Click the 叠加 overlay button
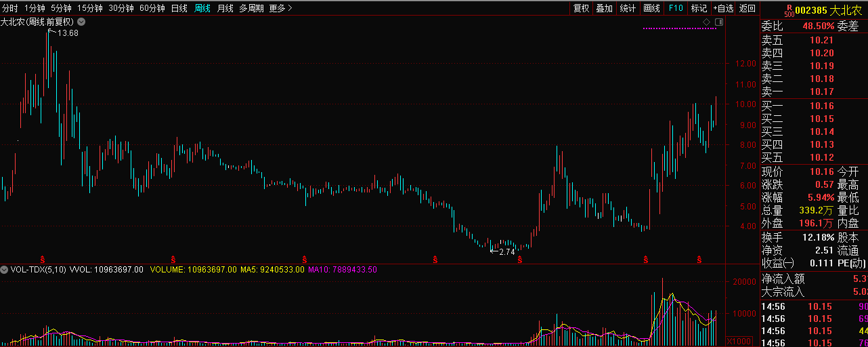The width and height of the screenshot is (868, 347). click(605, 8)
